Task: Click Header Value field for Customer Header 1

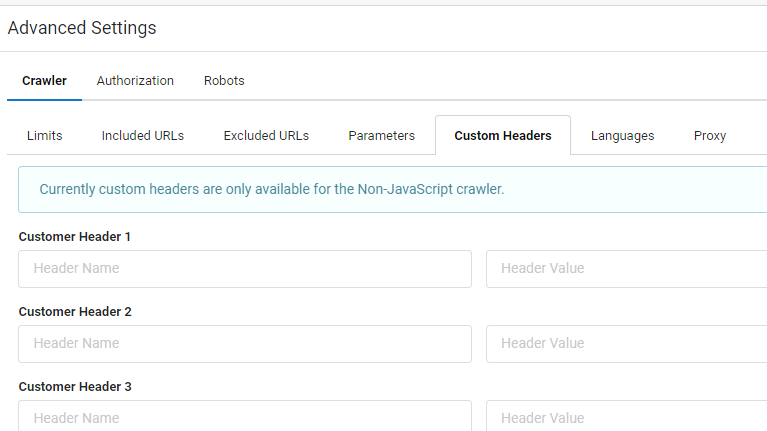Action: [626, 269]
